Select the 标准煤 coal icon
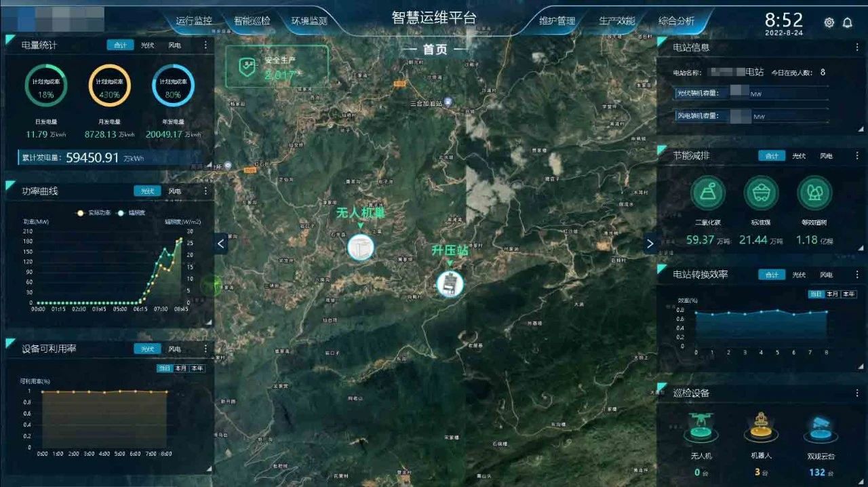This screenshot has width=868, height=487. click(760, 193)
